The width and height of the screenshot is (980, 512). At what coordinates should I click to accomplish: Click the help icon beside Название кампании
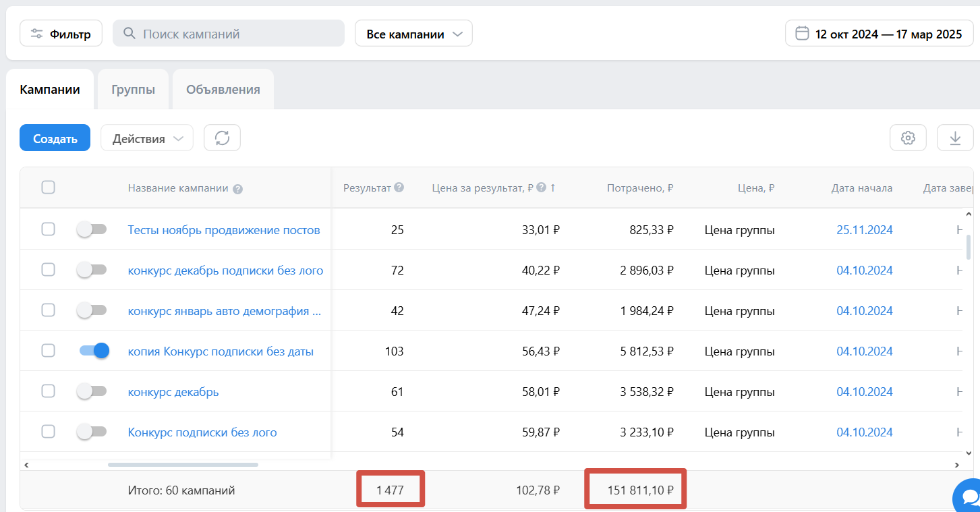point(237,190)
